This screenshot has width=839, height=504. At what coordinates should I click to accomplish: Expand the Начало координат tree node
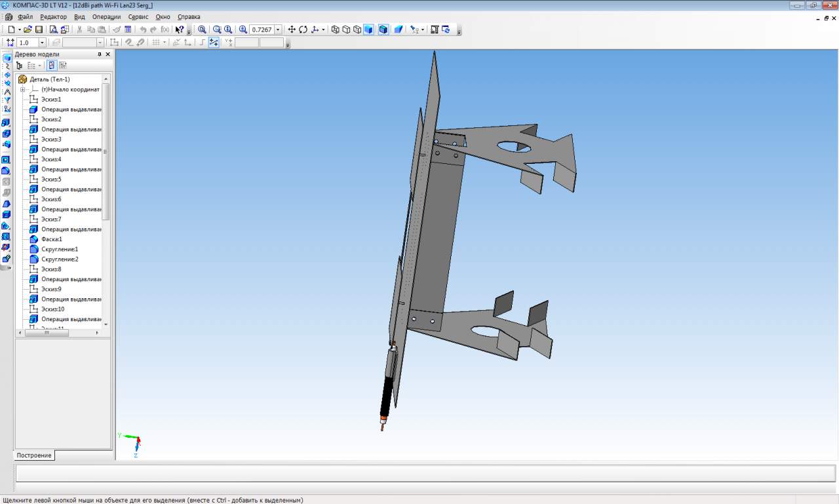[22, 89]
